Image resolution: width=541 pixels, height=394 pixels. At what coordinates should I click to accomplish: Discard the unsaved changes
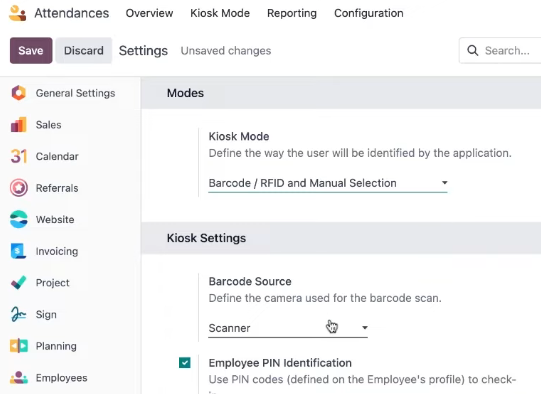pyautogui.click(x=83, y=50)
